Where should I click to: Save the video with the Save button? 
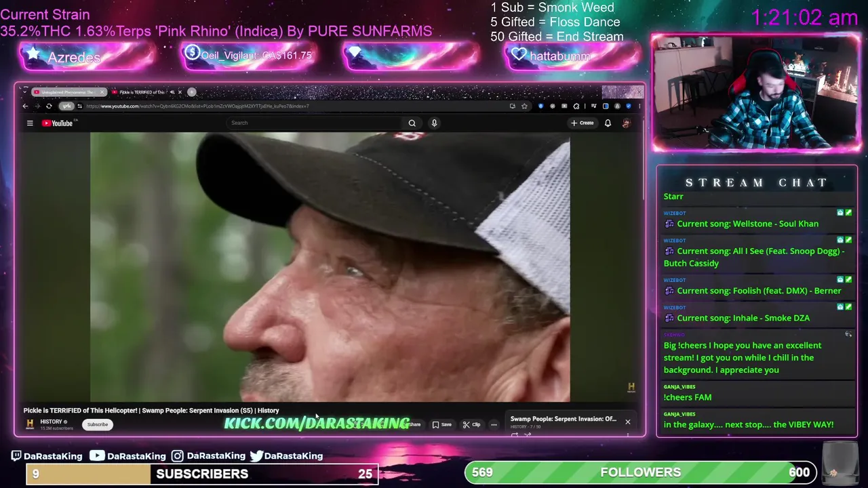click(442, 424)
